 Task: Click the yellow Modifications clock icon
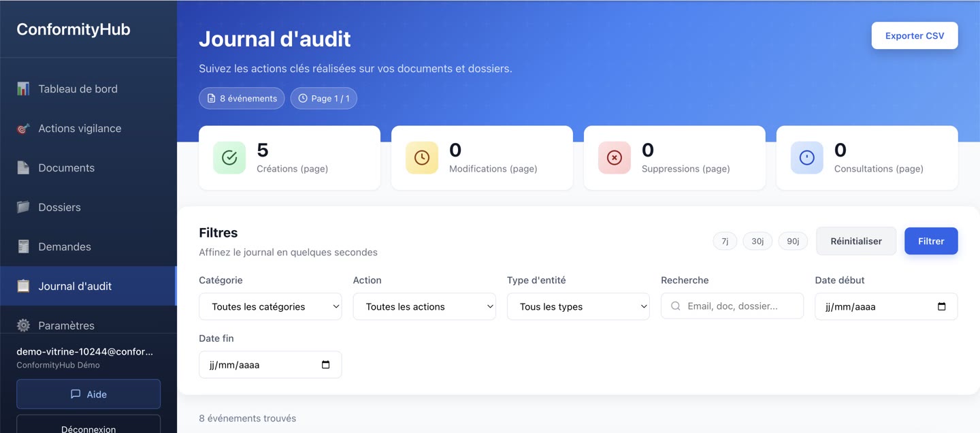(x=422, y=157)
